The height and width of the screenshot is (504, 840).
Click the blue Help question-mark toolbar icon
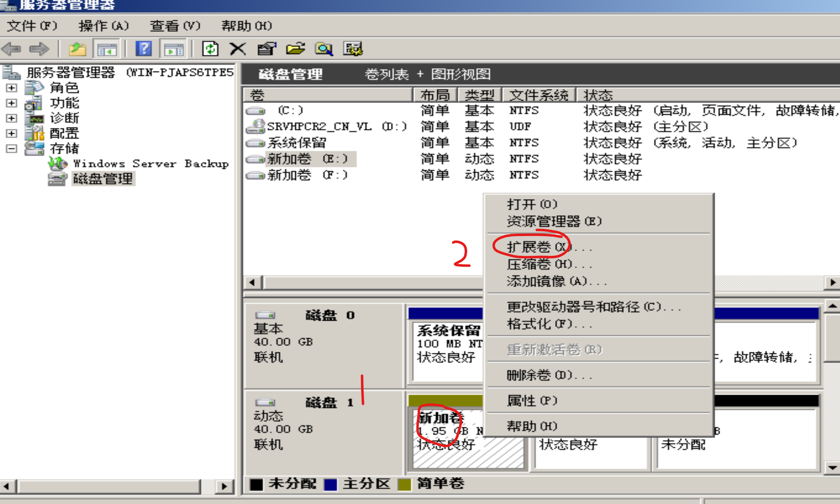click(144, 49)
